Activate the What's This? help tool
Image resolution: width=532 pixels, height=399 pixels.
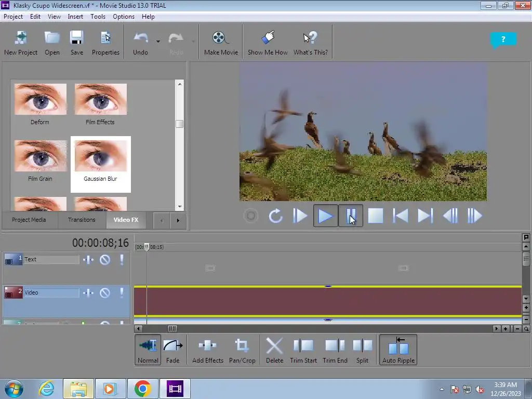tap(311, 43)
